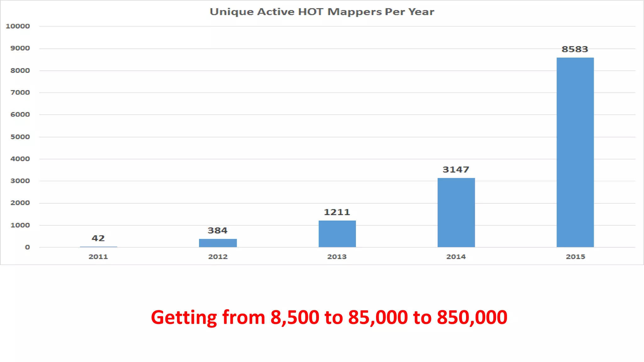
Task: Click the data label '1211'
Action: 337,212
